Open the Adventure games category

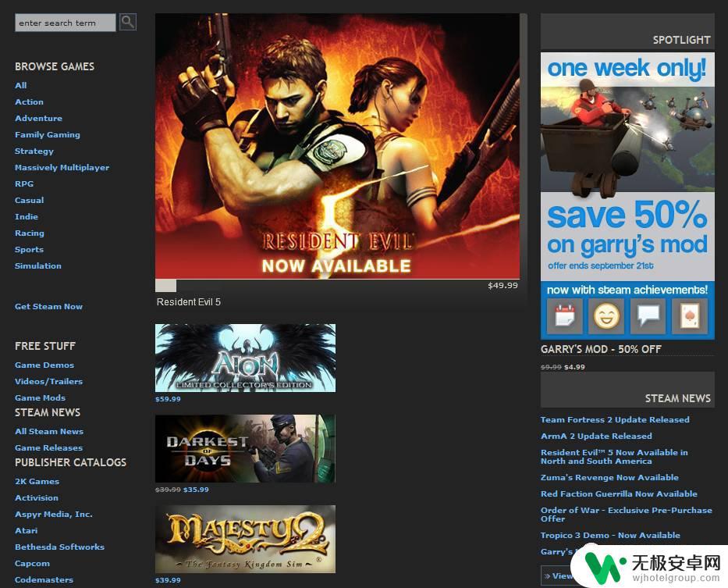pos(38,118)
